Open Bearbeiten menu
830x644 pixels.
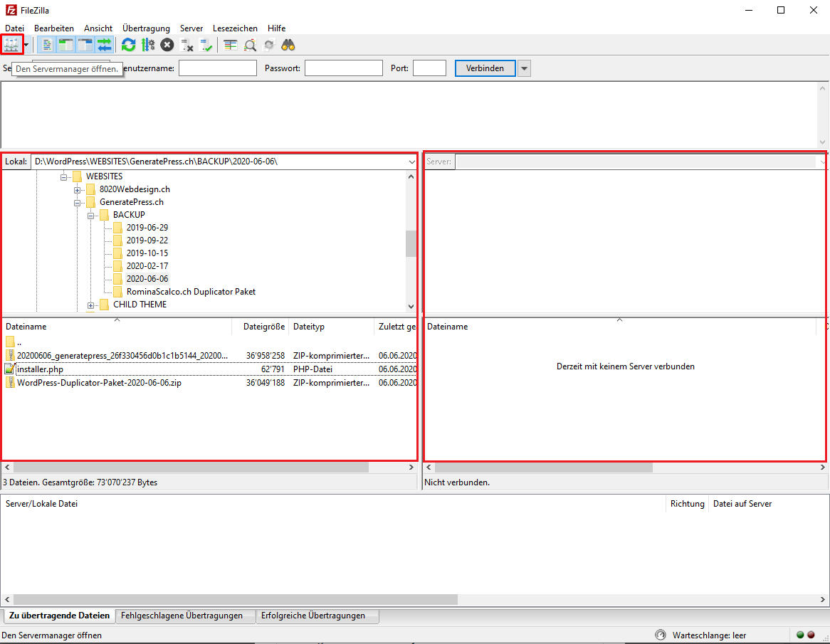54,28
